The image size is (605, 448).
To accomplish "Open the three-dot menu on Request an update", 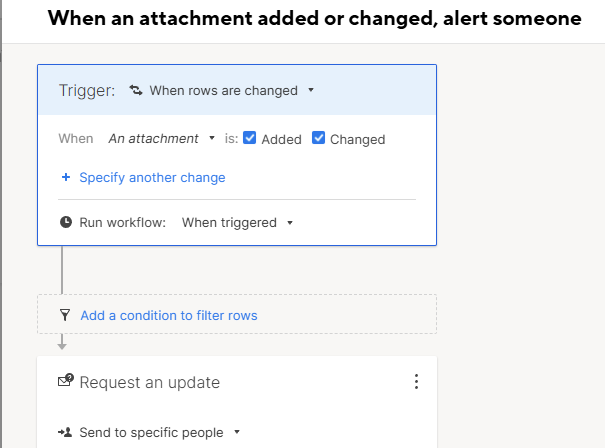I will point(416,382).
